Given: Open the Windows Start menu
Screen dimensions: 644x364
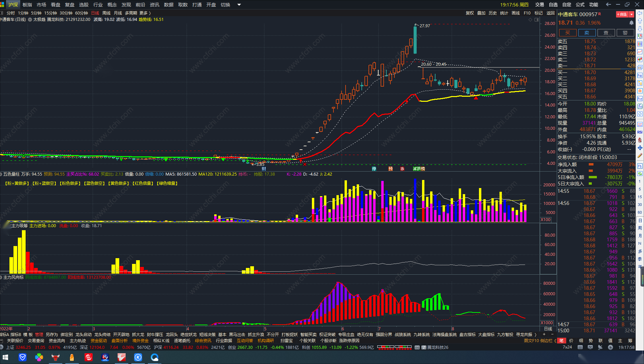Looking at the screenshot, I should tap(5, 357).
